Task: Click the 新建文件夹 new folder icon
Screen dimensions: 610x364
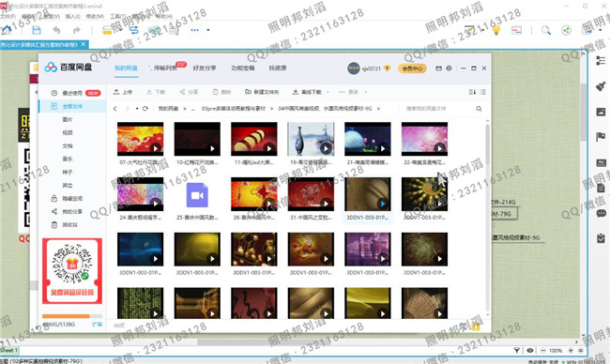Action: click(x=248, y=92)
